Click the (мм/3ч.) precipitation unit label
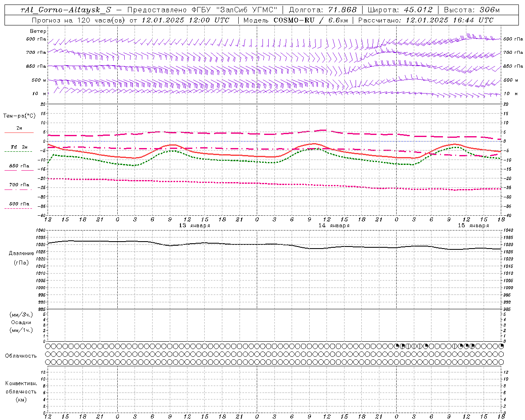 [x=21, y=315]
